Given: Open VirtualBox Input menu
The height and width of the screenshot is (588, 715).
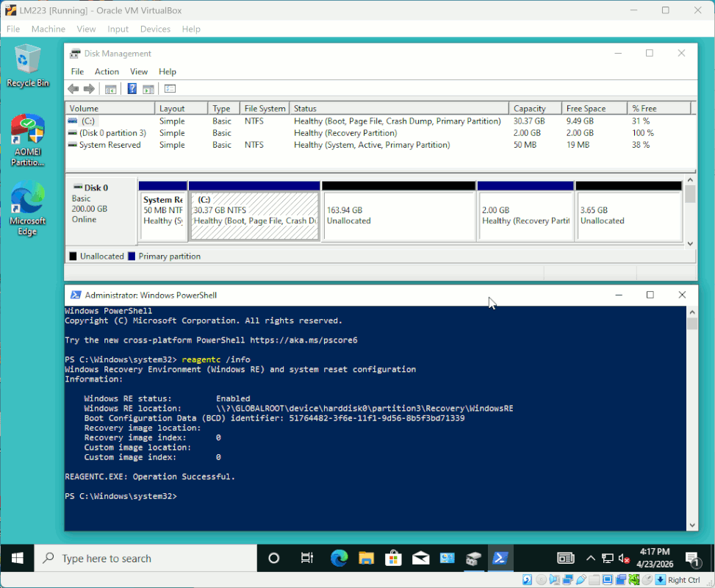Looking at the screenshot, I should tap(118, 29).
